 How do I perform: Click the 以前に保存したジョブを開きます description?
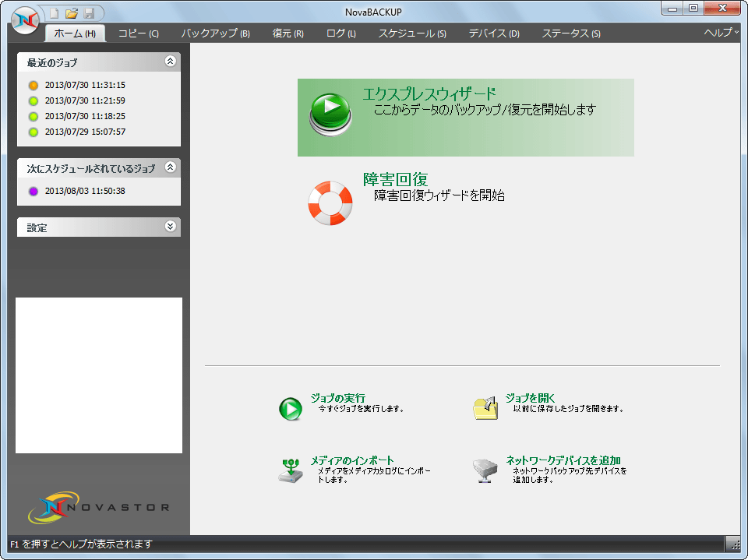(569, 409)
